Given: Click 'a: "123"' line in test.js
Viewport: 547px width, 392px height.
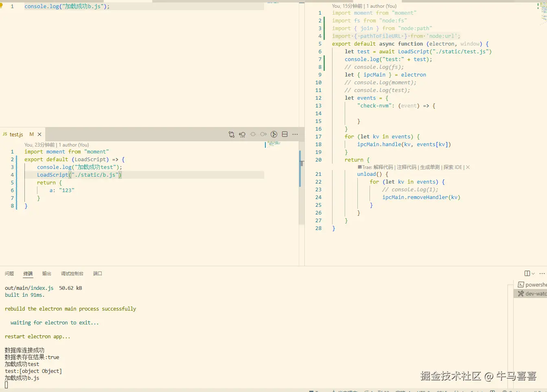Looking at the screenshot, I should [62, 191].
